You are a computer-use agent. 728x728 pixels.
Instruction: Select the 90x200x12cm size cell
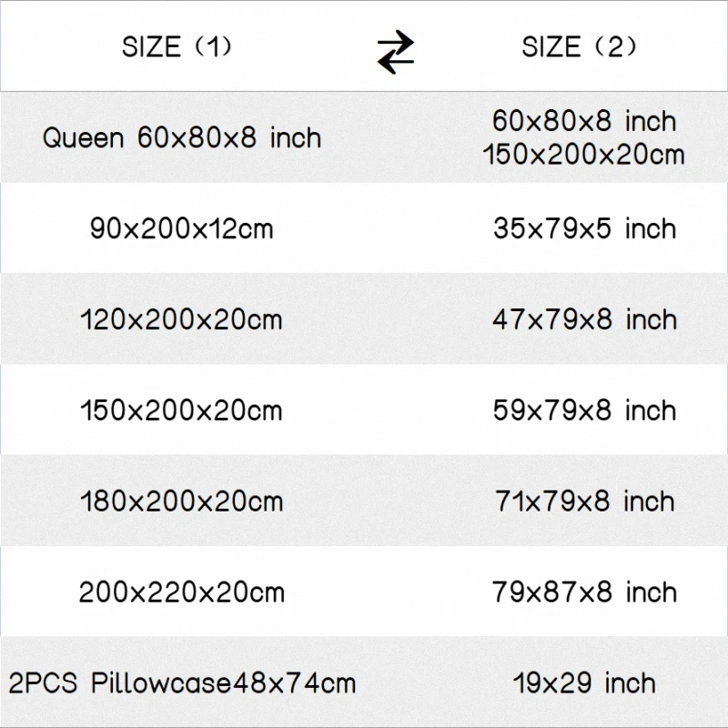tap(182, 228)
